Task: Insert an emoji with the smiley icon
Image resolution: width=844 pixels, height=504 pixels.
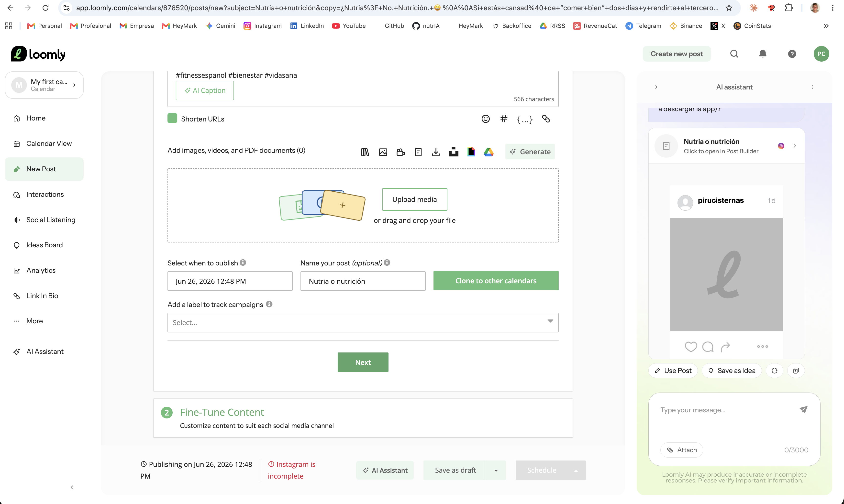Action: (x=486, y=119)
